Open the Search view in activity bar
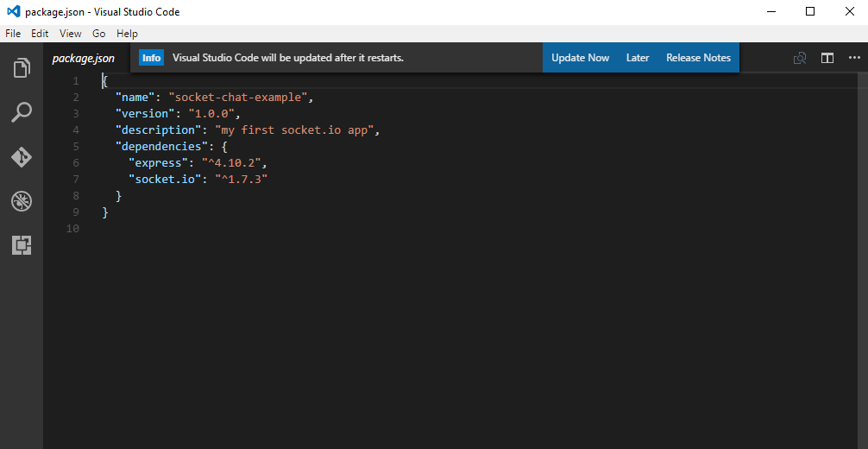This screenshot has height=449, width=868. (22, 112)
